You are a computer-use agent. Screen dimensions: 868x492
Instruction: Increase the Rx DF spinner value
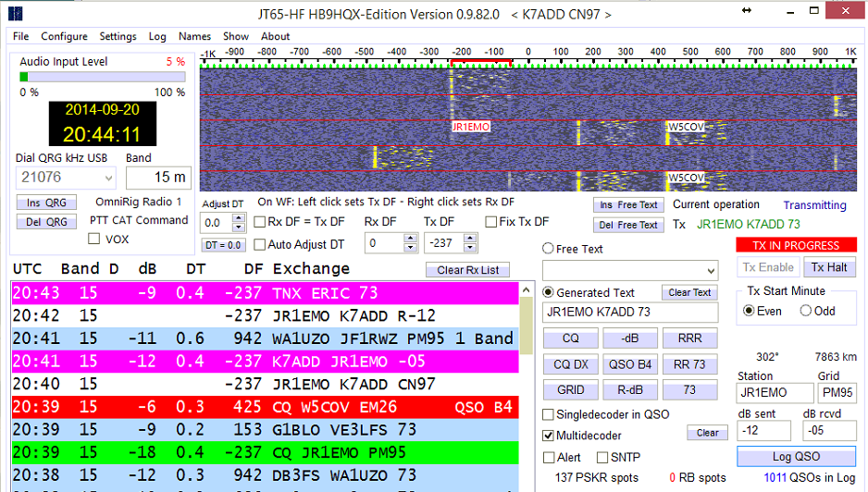pos(411,239)
